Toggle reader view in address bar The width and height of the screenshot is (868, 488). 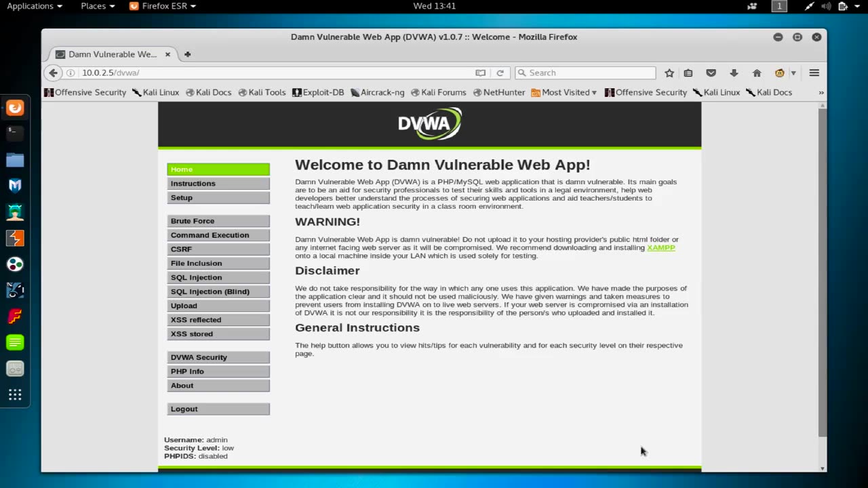coord(480,73)
